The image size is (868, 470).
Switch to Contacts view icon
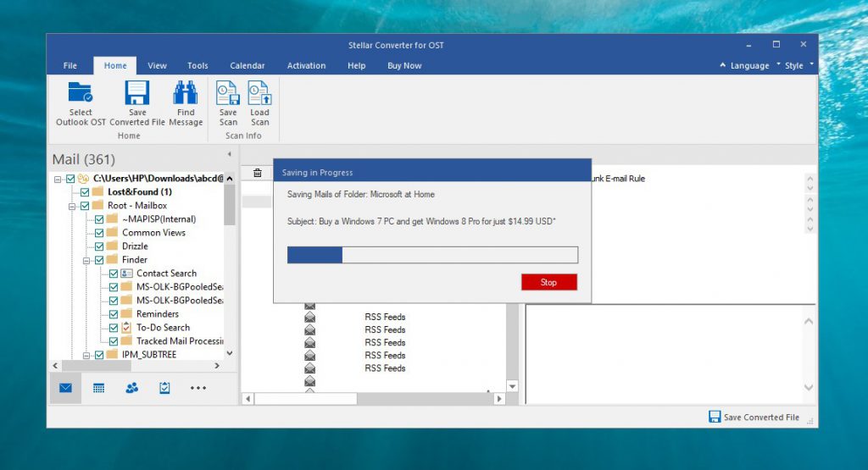[131, 388]
